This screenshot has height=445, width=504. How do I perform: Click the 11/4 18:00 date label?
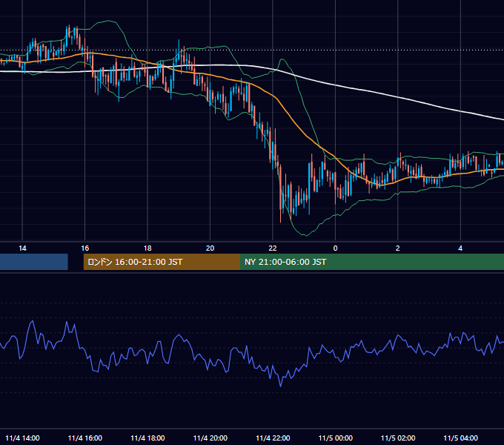tap(147, 438)
